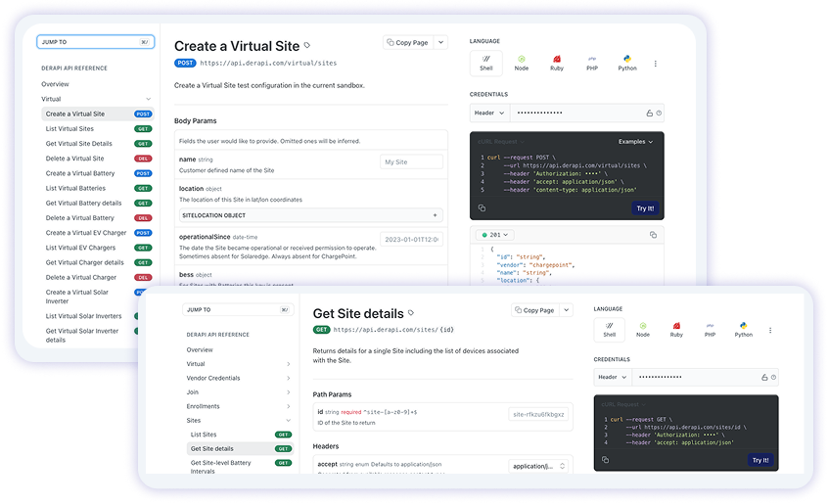Click credentials value field in Create a Virtual Site
Screen dimensions: 828x504
pos(577,113)
